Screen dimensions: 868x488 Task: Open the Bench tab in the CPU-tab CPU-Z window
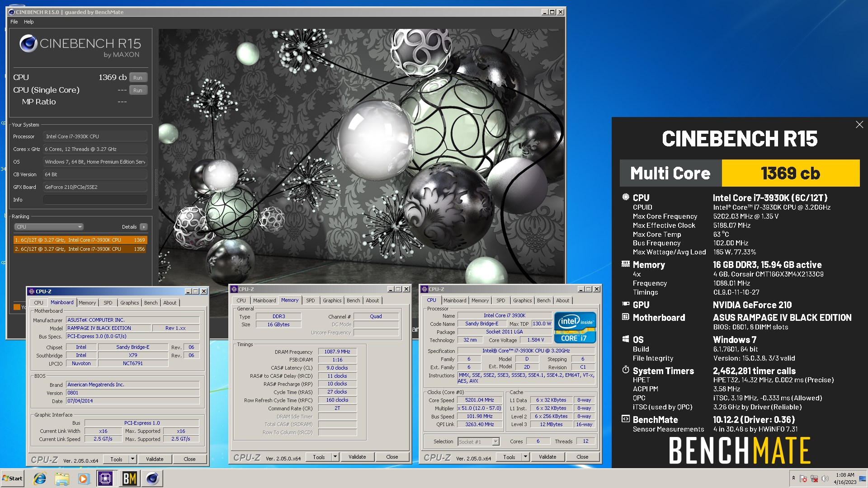tap(544, 300)
